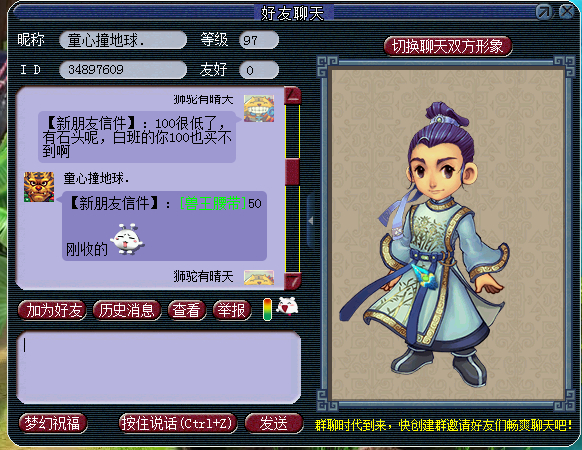Image resolution: width=582 pixels, height=450 pixels.
Task: Click the tiger avatar of 狮驼有晴天
Action: coord(259,108)
